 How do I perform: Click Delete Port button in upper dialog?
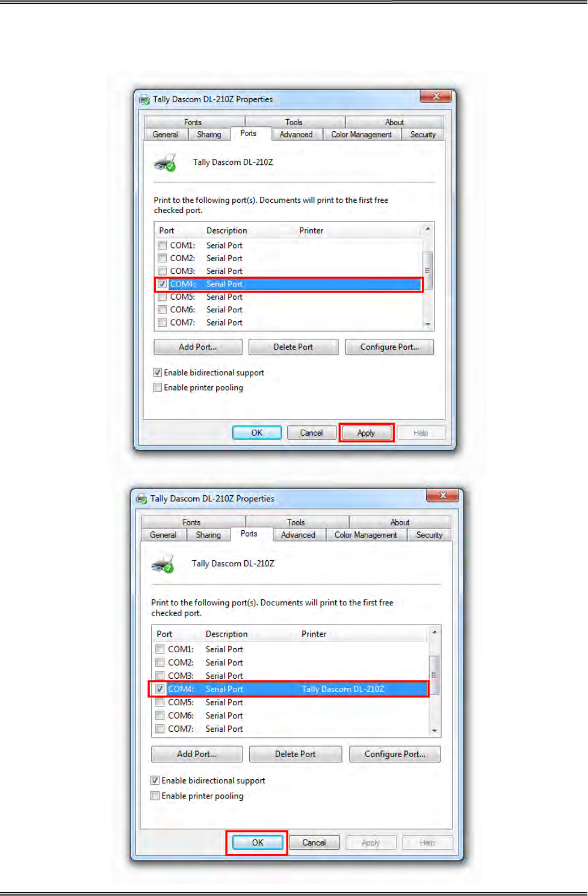coord(293,347)
